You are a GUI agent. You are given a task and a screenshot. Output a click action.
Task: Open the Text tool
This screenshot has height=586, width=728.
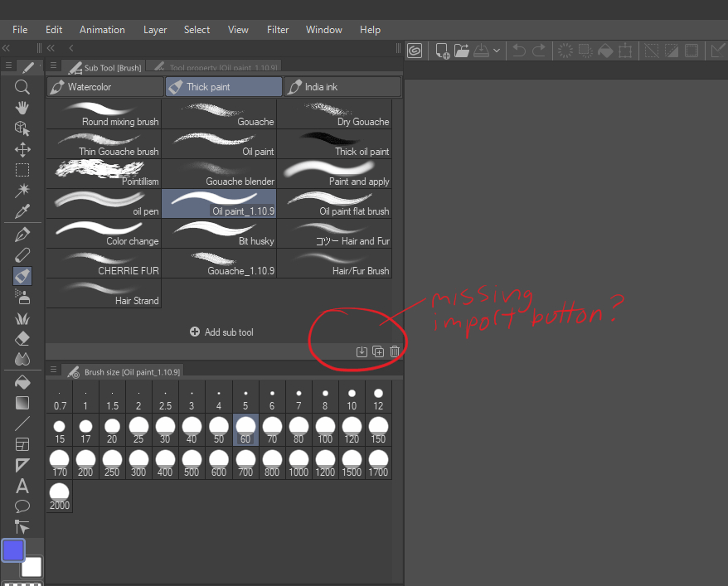pyautogui.click(x=22, y=487)
